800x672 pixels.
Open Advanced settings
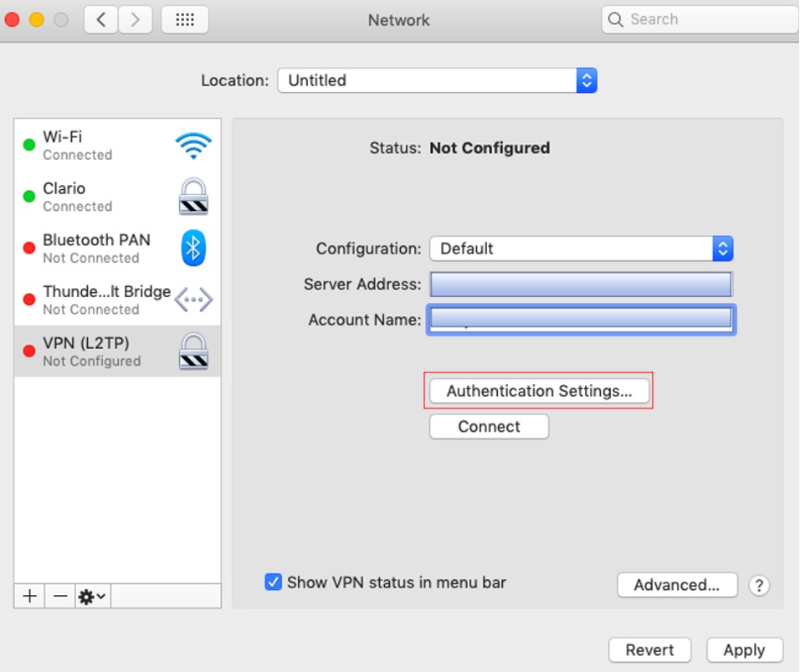[677, 585]
